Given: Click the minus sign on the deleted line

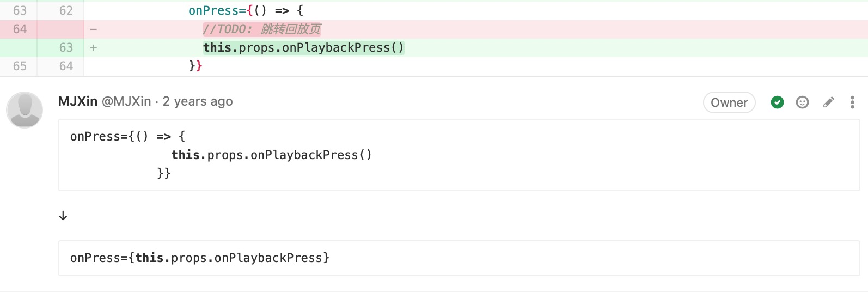Looking at the screenshot, I should point(94,29).
